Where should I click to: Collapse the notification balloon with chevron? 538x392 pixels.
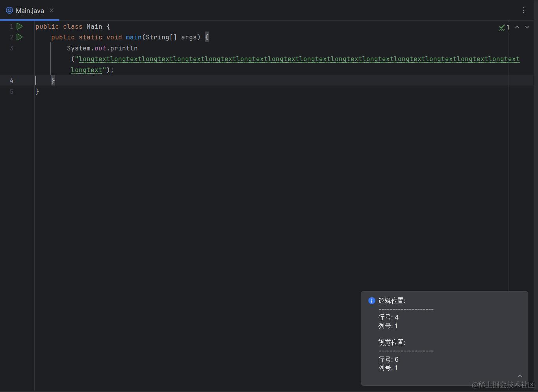click(520, 376)
